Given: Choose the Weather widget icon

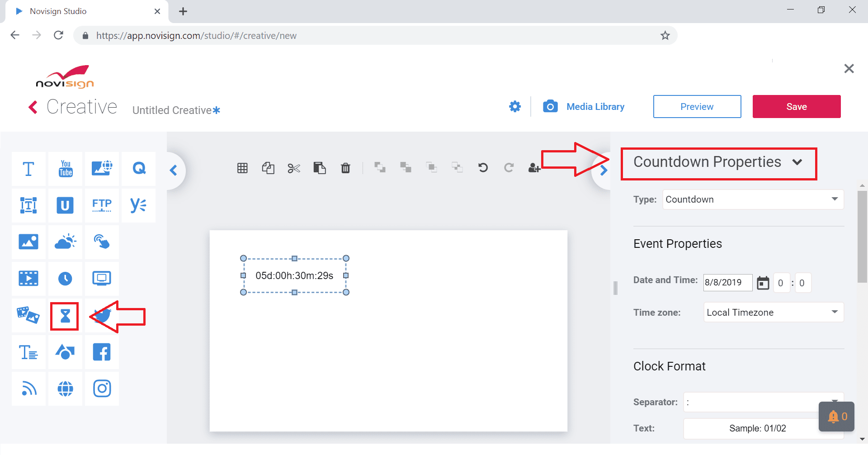Looking at the screenshot, I should pyautogui.click(x=66, y=242).
